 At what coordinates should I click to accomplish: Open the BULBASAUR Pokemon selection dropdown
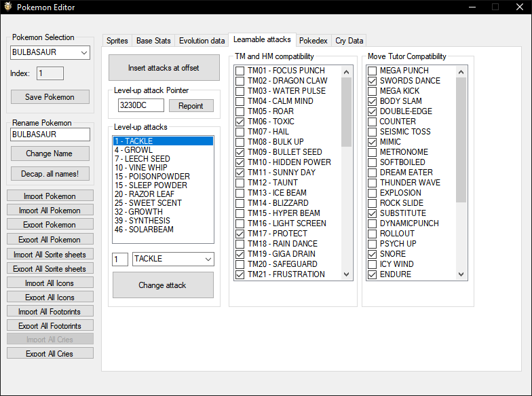coord(84,53)
